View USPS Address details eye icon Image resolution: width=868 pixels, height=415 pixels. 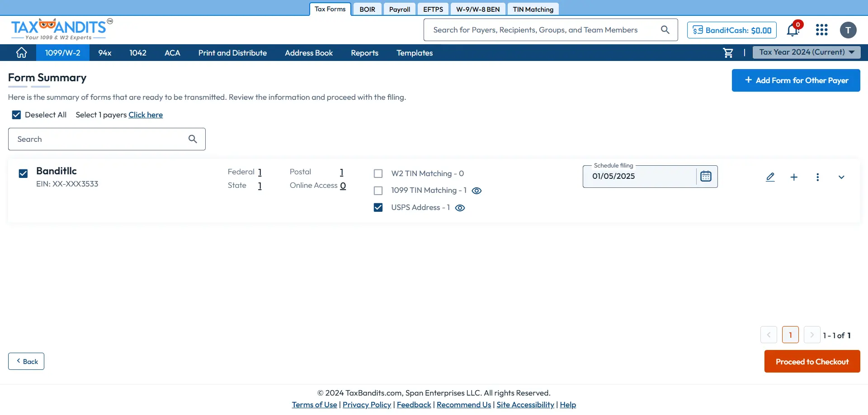click(x=460, y=208)
